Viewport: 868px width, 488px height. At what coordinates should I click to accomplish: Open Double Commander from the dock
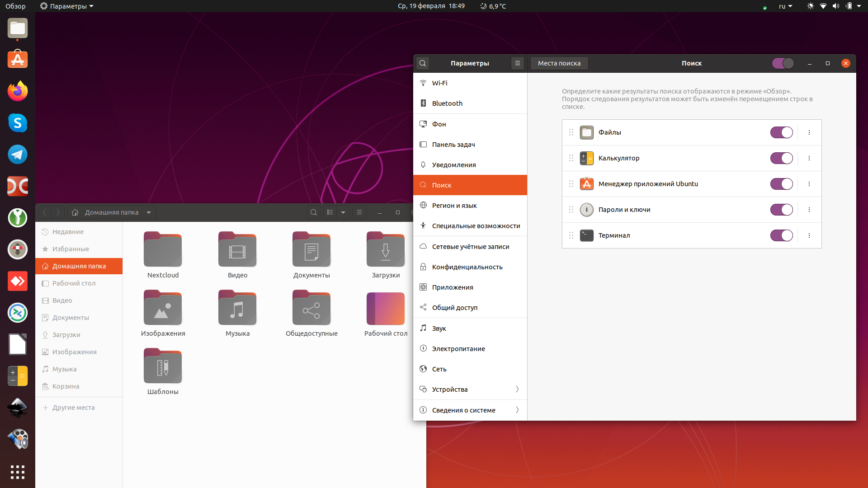pos(18,186)
